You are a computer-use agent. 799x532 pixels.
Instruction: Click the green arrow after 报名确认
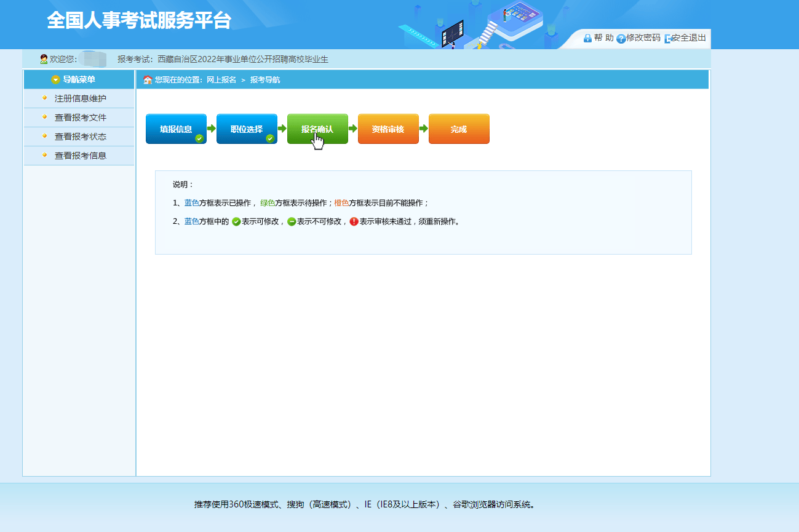point(353,129)
